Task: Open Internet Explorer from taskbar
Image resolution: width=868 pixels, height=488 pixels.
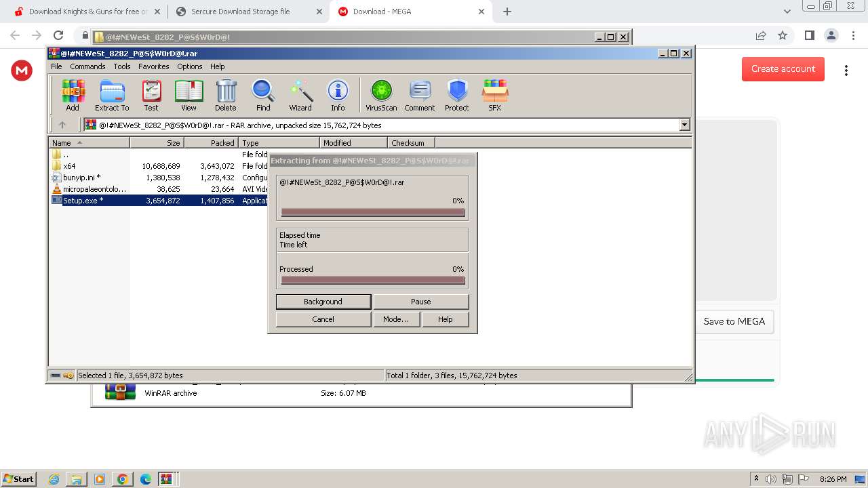Action: [x=54, y=479]
